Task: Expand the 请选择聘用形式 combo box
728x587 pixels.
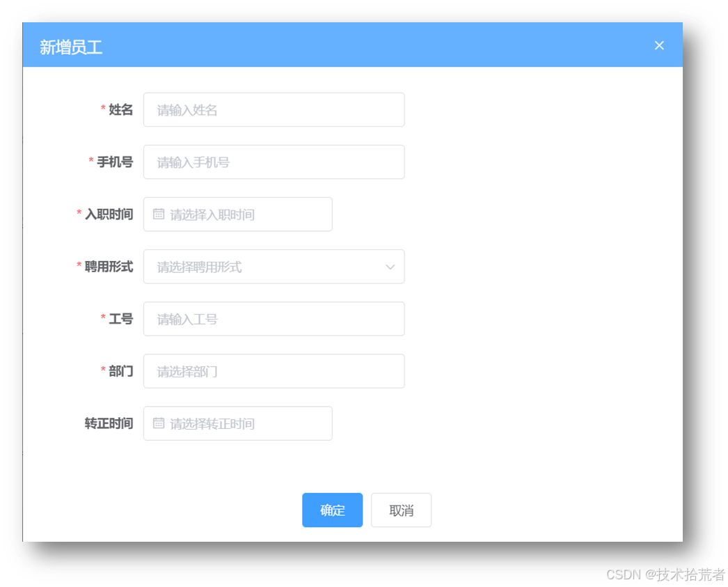Action: tap(274, 267)
